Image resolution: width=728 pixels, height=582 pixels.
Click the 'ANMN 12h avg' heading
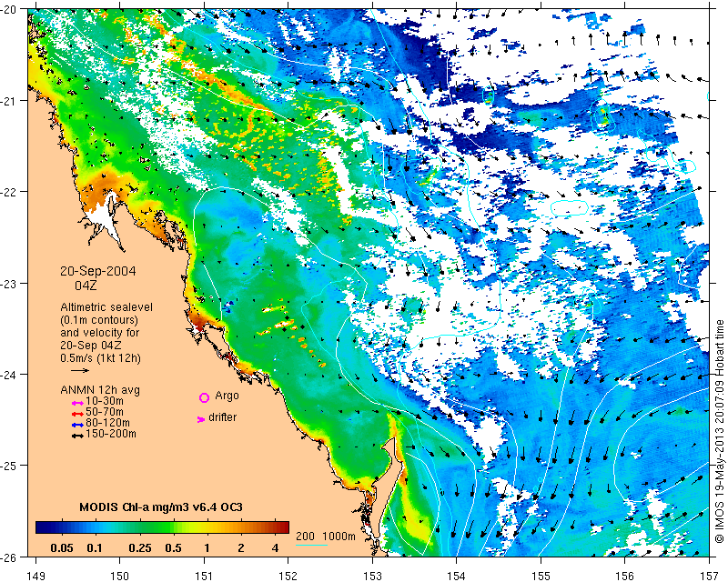pos(100,390)
